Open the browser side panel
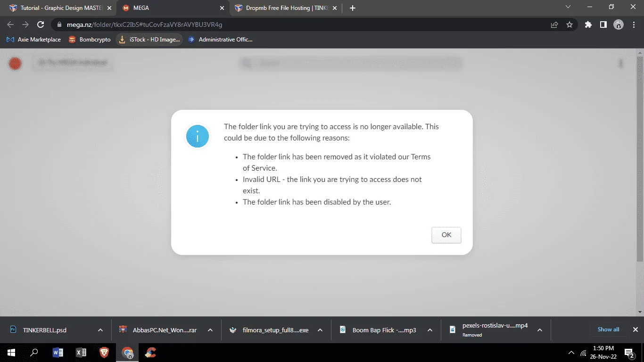 point(603,25)
